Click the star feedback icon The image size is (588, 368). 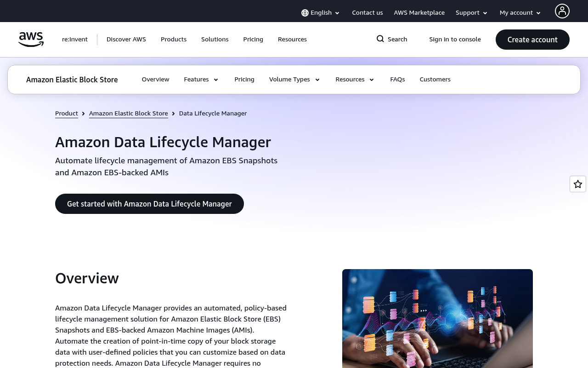578,184
